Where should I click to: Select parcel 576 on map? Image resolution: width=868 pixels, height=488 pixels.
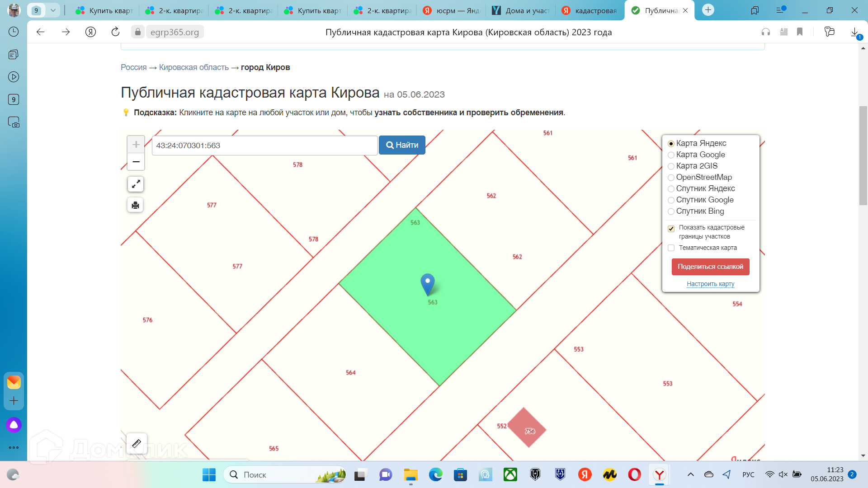[148, 320]
